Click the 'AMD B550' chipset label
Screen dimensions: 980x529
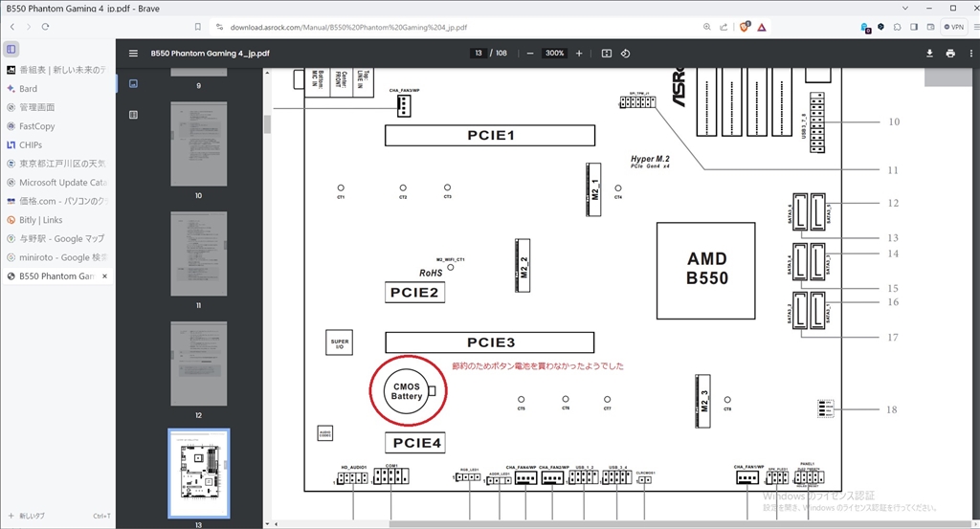[707, 269]
